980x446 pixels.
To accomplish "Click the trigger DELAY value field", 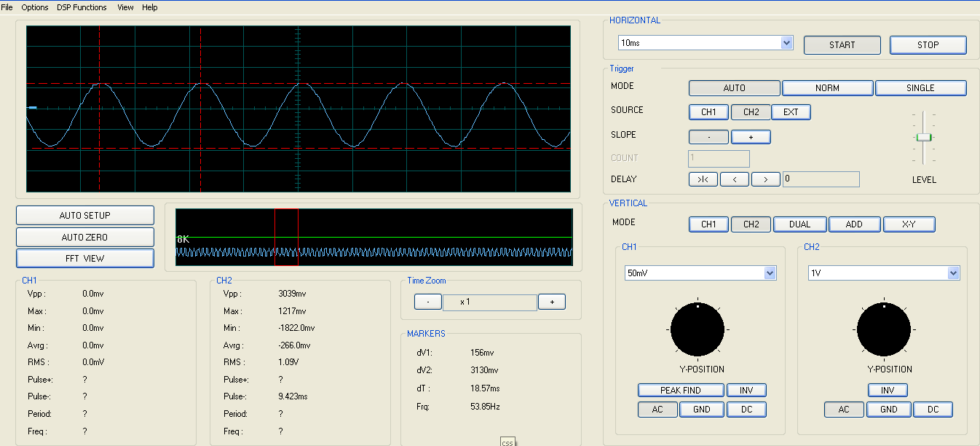I will (821, 179).
